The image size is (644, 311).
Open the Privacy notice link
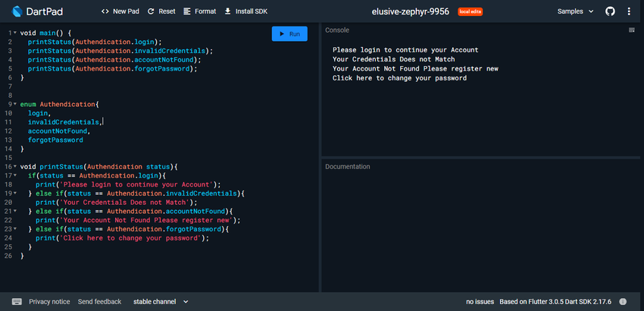tap(49, 301)
